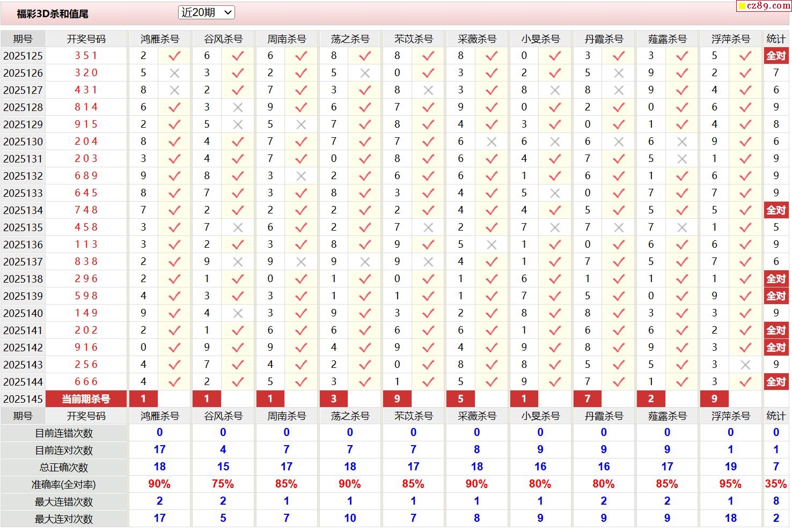This screenshot has height=532, width=792.
Task: Click 浮萍 total correct count 19
Action: point(730,467)
